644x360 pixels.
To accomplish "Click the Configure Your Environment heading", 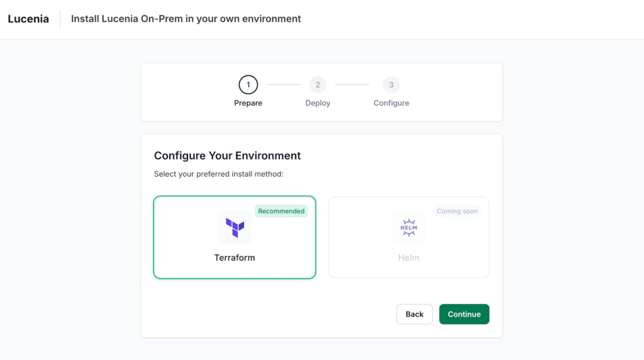I will (228, 156).
